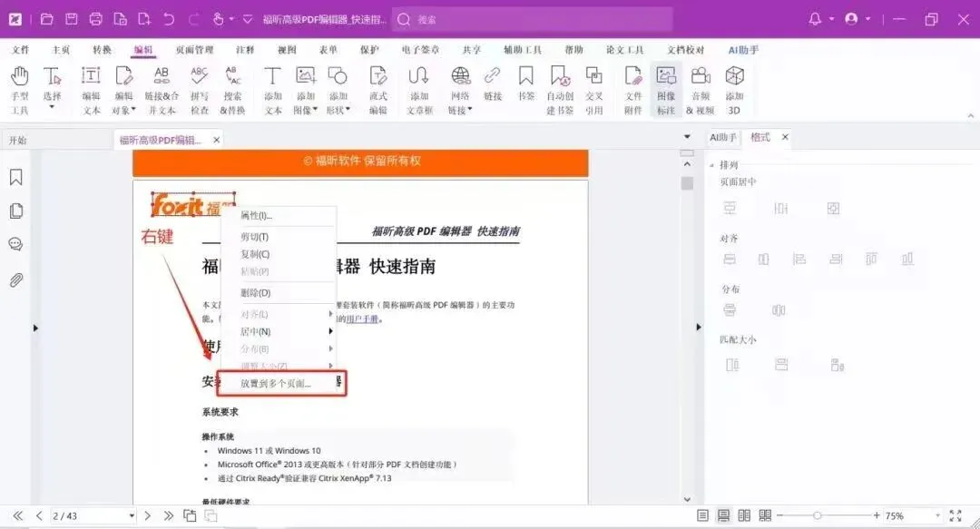Switch to the 转换 Convert tab
The height and width of the screenshot is (529, 980).
[102, 49]
